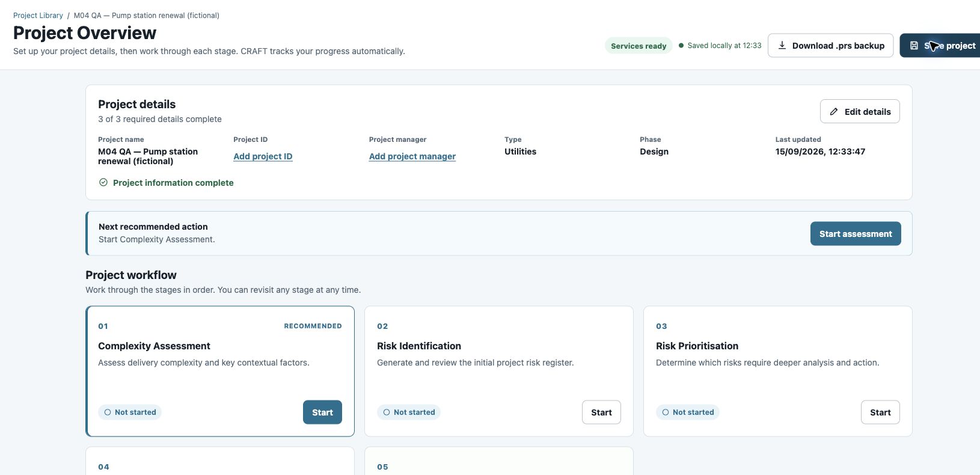The width and height of the screenshot is (980, 475).
Task: Start the Risk Prioritisation stage
Action: tap(880, 412)
